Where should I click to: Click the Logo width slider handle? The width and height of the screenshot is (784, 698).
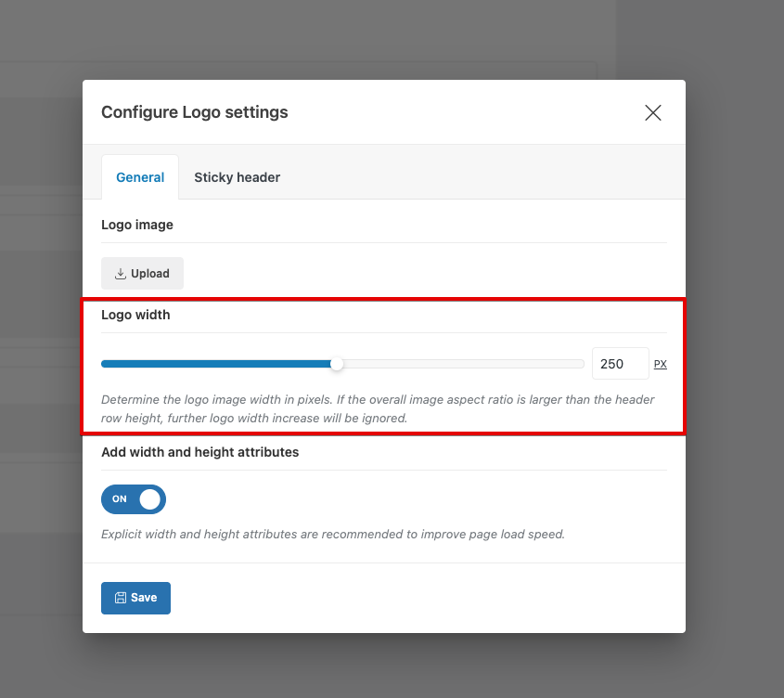[337, 364]
